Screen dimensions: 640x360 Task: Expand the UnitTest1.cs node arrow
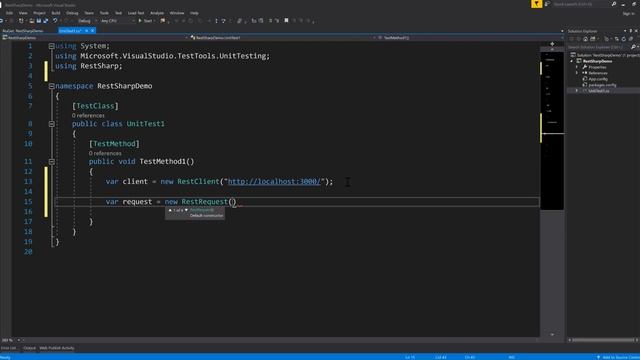pos(577,91)
